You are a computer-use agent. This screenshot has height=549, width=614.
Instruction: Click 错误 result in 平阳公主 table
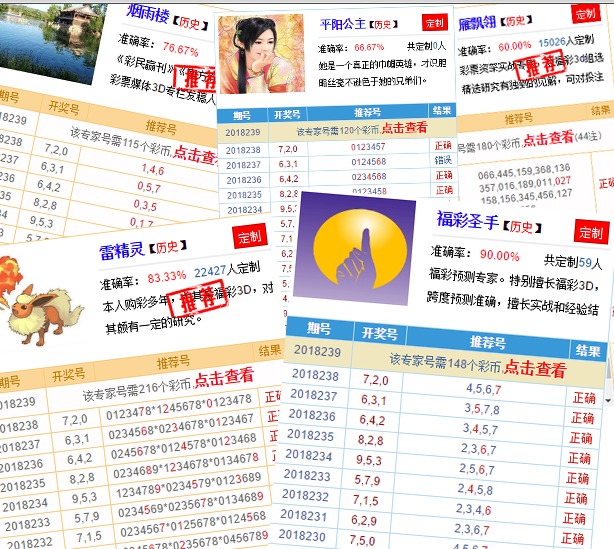pyautogui.click(x=443, y=160)
